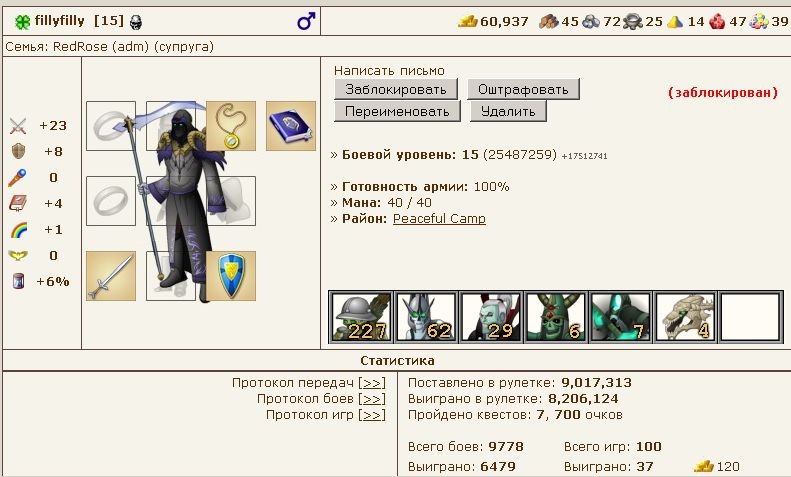Click the amulet pendant equipment slot
The image size is (791, 477).
231,126
